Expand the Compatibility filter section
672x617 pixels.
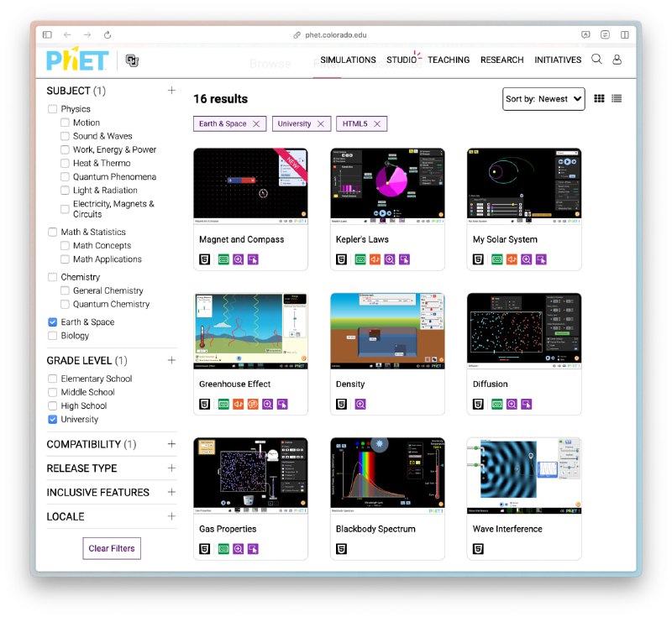[x=171, y=444]
